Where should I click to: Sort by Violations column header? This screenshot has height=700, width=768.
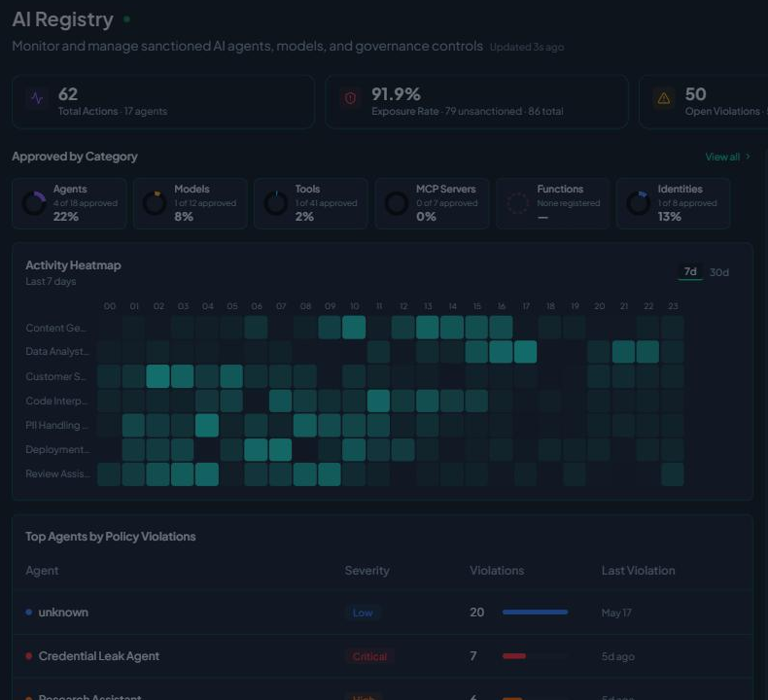(497, 571)
